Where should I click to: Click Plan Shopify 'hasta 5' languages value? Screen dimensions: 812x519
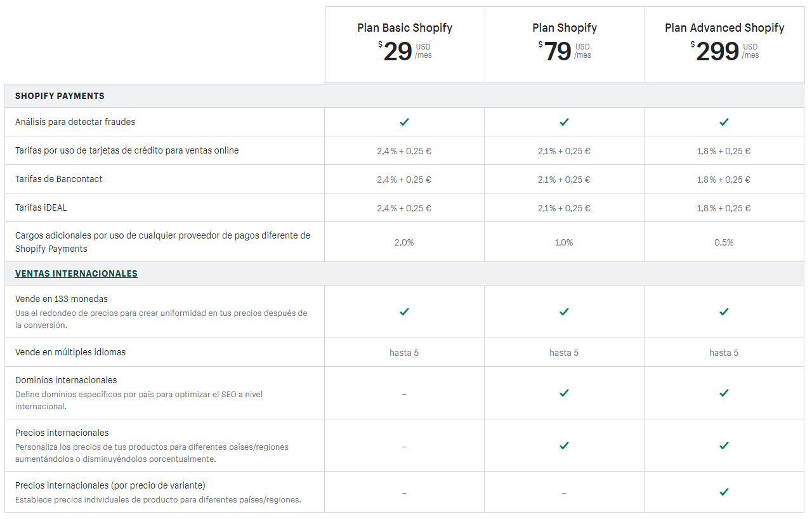click(564, 353)
